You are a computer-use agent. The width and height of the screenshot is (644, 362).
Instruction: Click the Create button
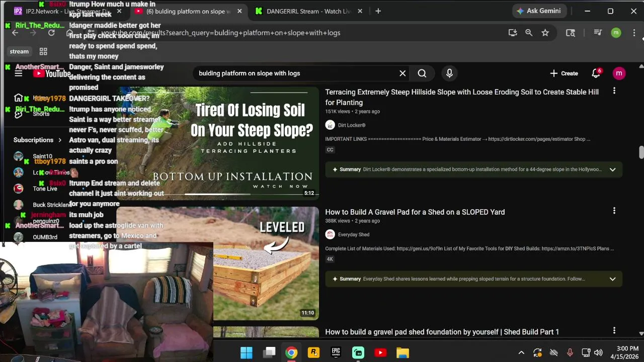pyautogui.click(x=564, y=73)
